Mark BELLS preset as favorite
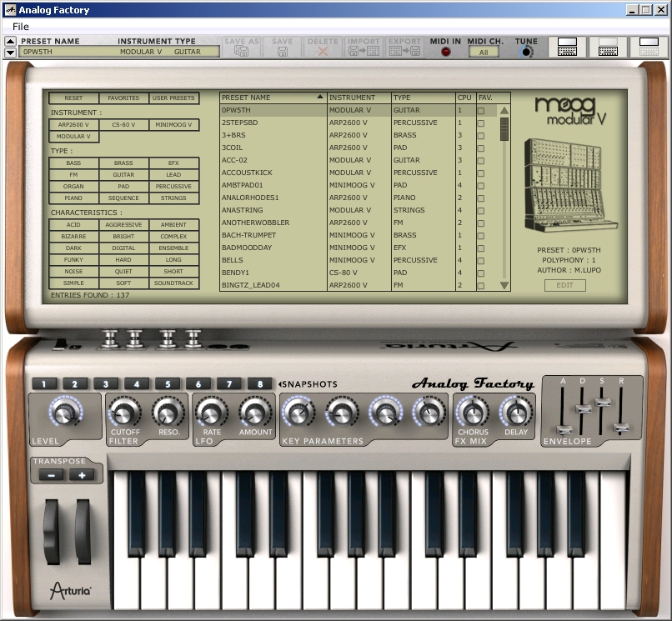 click(481, 261)
